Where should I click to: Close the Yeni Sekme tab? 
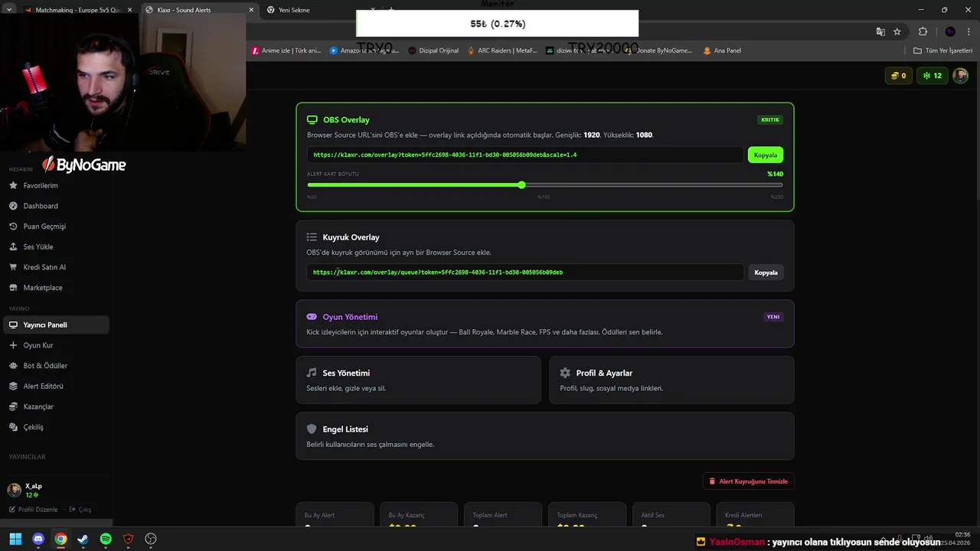371,10
